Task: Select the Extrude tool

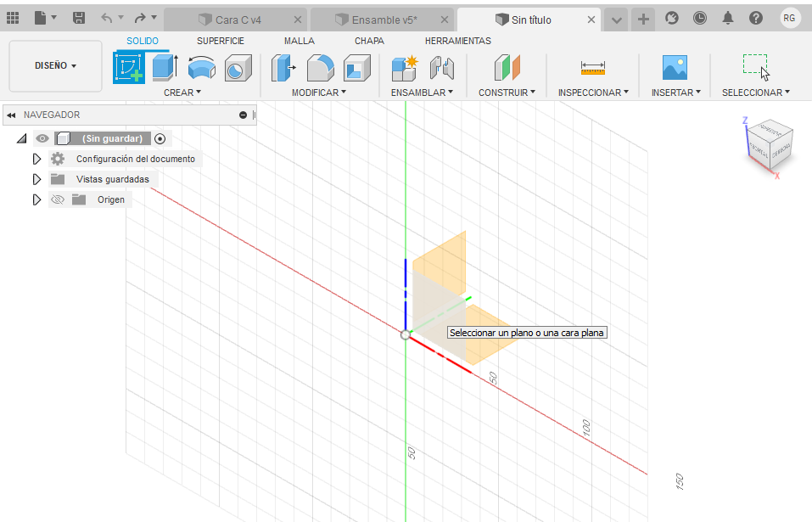Action: 165,68
